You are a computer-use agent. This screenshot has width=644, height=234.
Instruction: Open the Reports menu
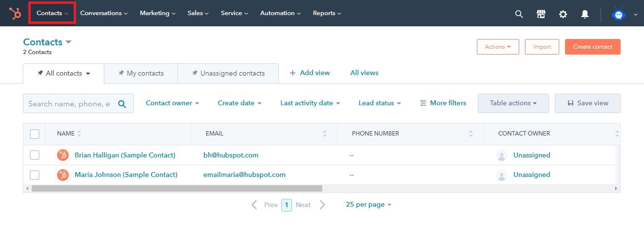coord(327,13)
